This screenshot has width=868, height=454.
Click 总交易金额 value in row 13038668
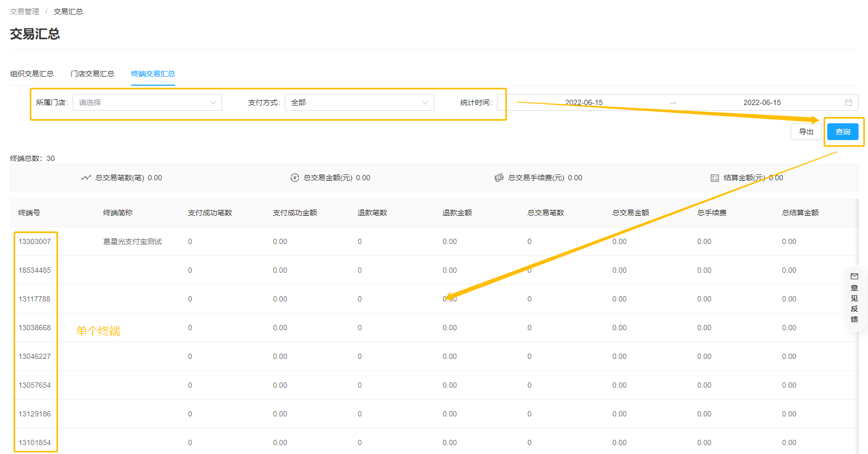point(620,328)
